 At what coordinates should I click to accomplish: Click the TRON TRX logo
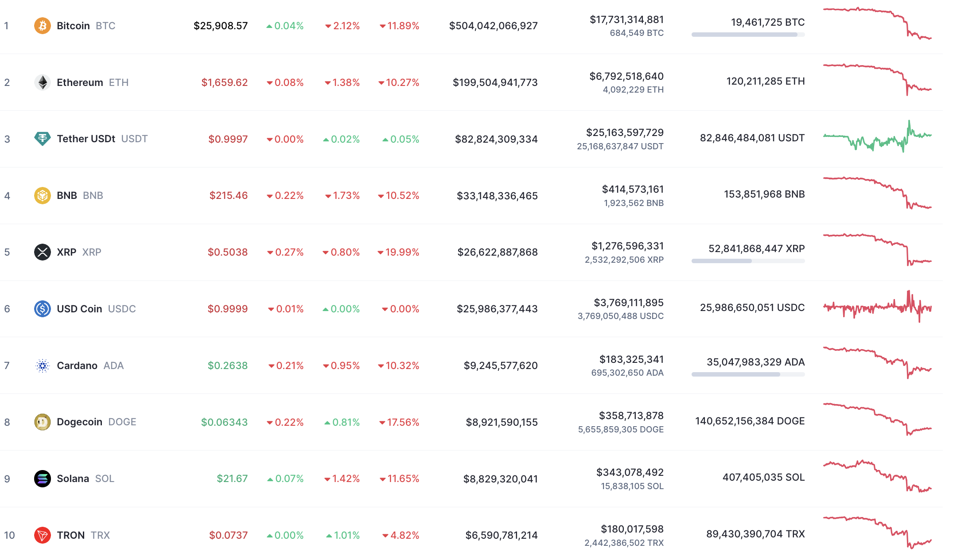(42, 535)
